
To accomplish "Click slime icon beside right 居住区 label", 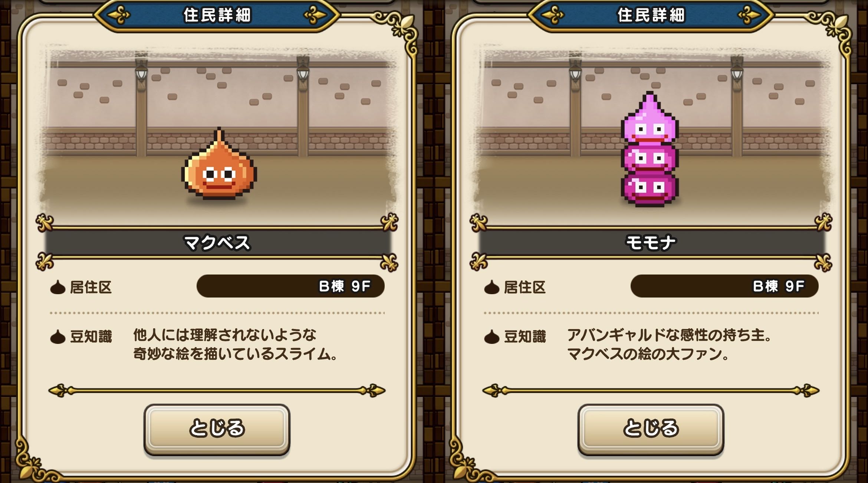I will pos(491,287).
